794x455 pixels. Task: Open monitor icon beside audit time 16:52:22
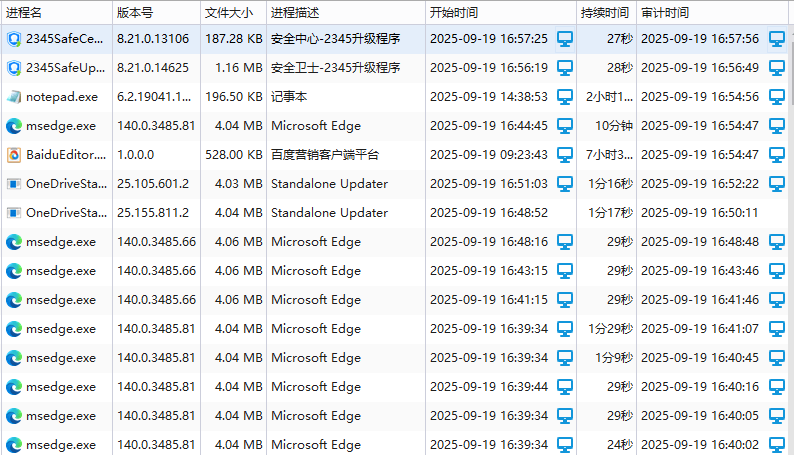(777, 184)
